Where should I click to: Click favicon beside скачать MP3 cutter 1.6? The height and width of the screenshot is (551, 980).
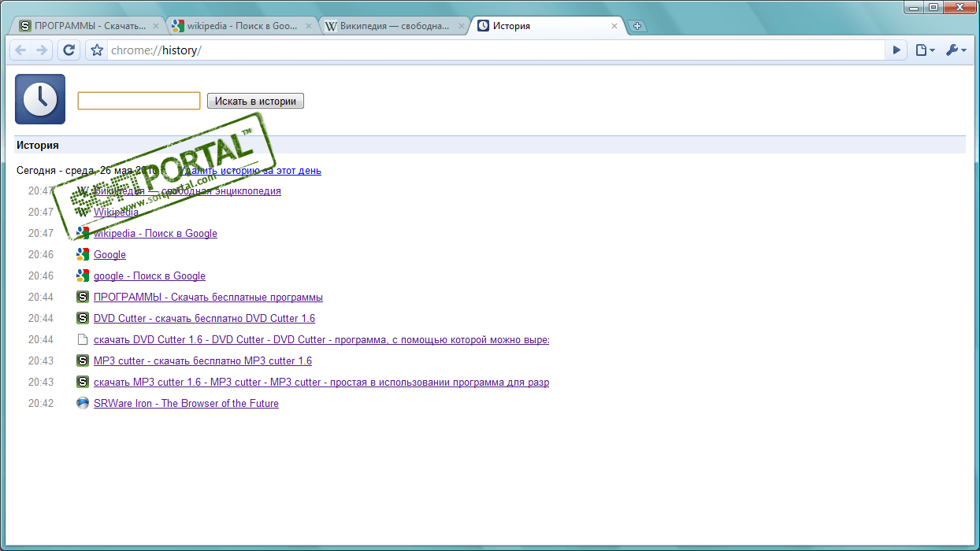tap(83, 382)
